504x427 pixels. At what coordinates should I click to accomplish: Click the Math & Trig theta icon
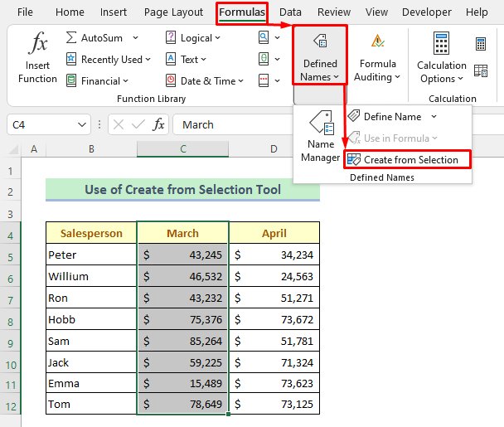[x=264, y=59]
